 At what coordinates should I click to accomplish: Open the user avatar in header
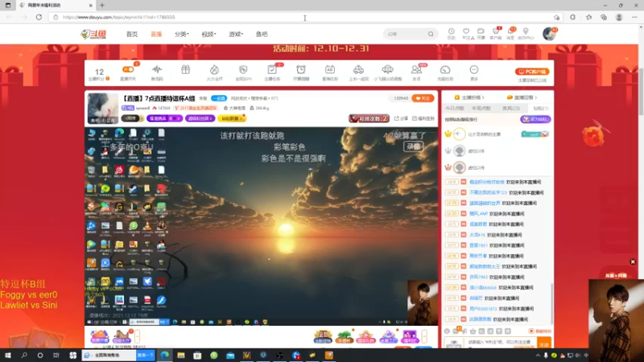[x=549, y=34]
